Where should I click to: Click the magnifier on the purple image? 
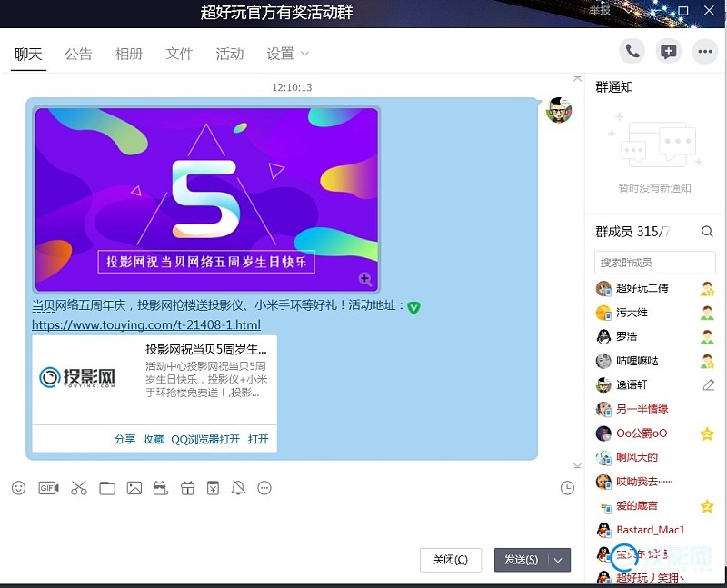[x=365, y=279]
